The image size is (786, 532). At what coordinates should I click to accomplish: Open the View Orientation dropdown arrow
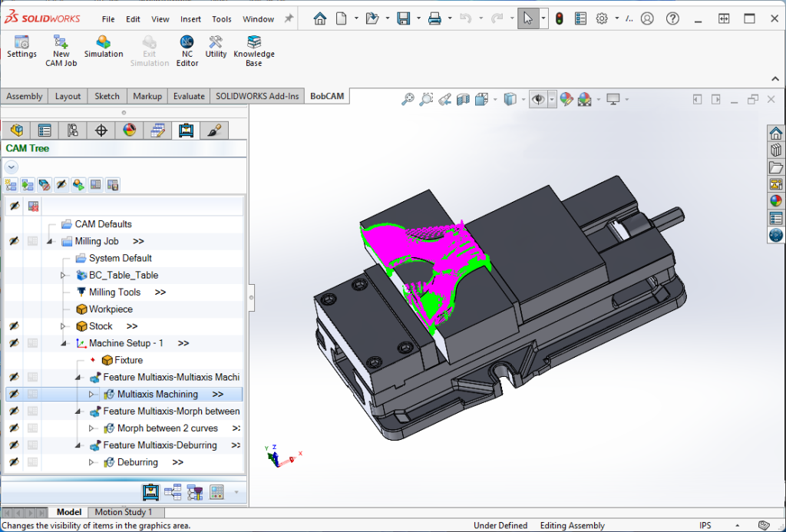pos(496,100)
